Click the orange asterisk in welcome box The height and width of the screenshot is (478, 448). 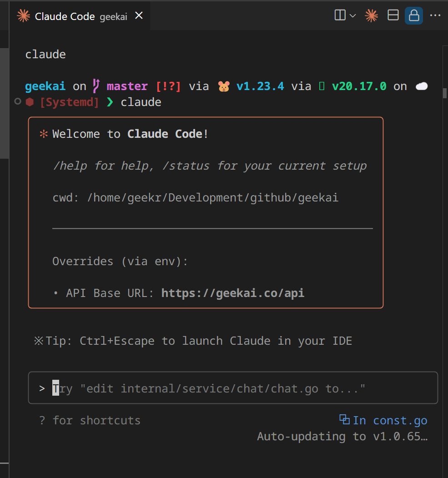tap(44, 134)
